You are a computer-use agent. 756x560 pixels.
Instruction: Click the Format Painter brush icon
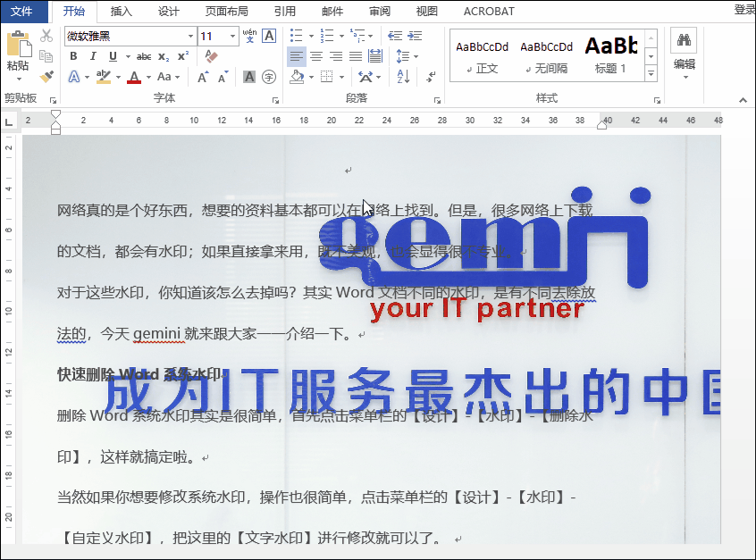point(46,77)
